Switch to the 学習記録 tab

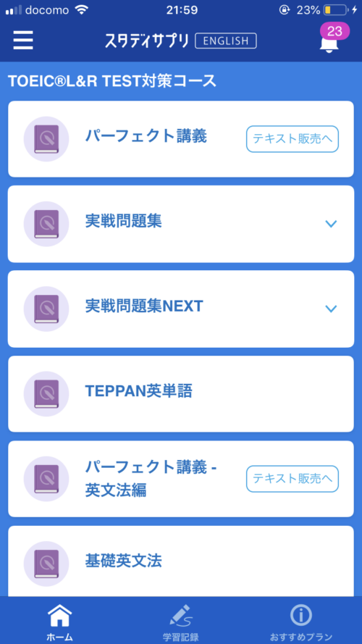tap(180, 620)
